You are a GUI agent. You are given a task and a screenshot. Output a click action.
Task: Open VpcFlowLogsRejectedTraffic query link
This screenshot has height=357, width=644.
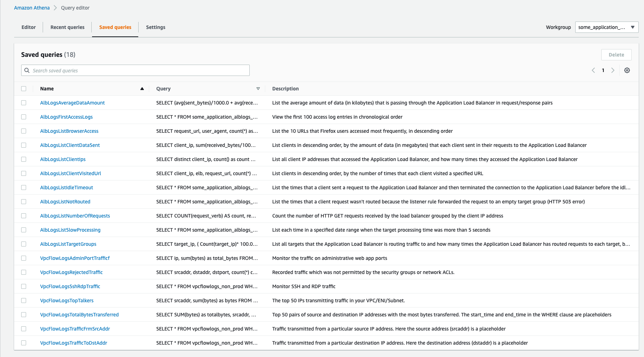click(71, 272)
